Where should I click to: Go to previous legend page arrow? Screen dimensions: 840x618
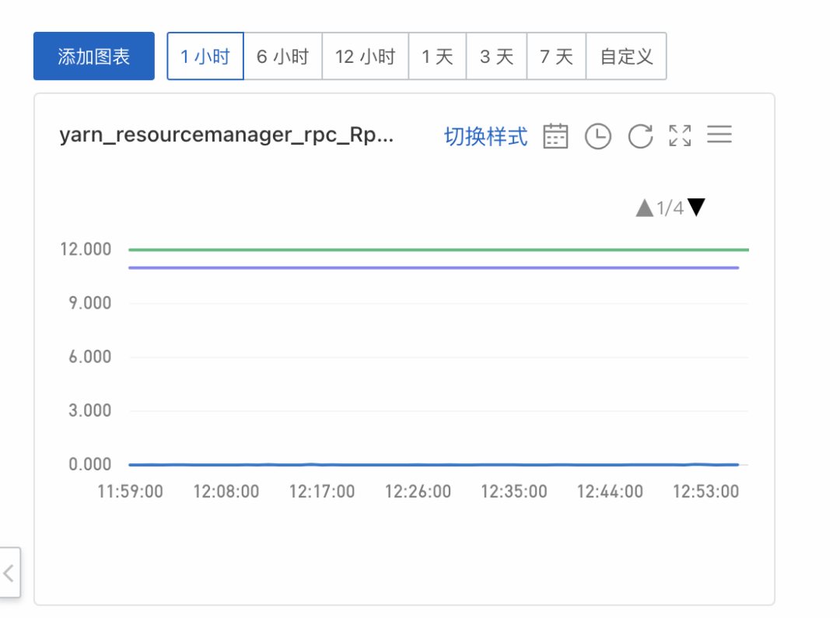point(644,208)
